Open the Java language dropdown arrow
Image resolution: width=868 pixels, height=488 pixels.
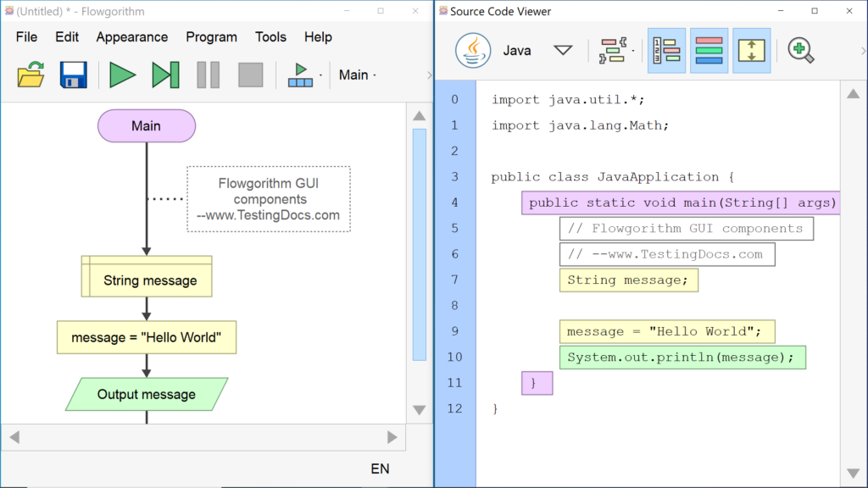pyautogui.click(x=563, y=51)
